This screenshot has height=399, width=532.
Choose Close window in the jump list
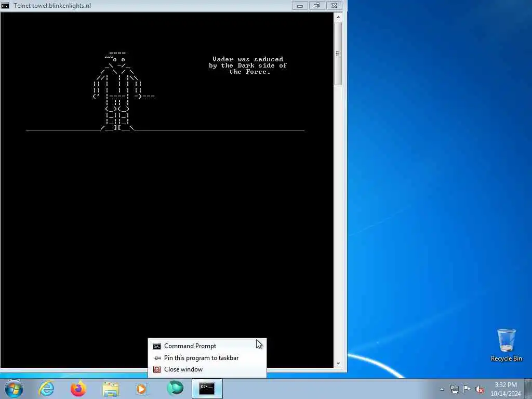coord(207,369)
